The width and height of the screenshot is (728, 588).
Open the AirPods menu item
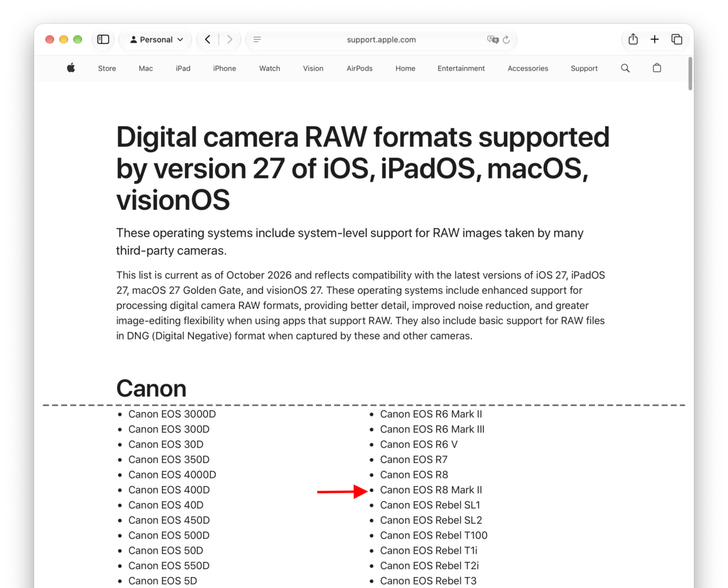point(359,68)
